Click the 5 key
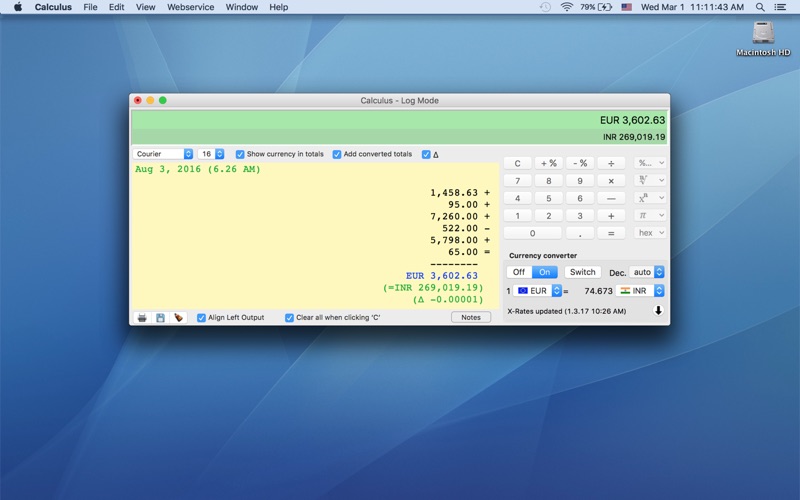The height and width of the screenshot is (500, 800). (548, 198)
